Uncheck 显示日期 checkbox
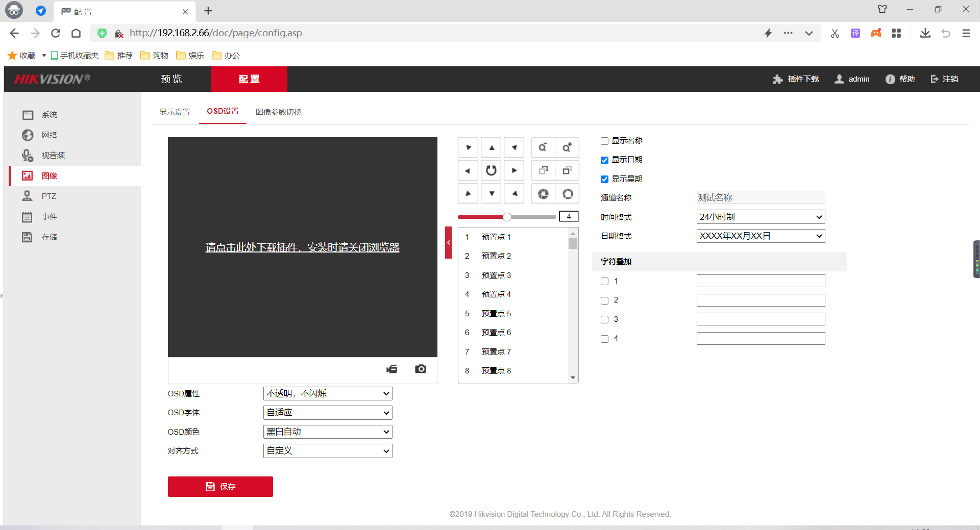 pos(604,160)
